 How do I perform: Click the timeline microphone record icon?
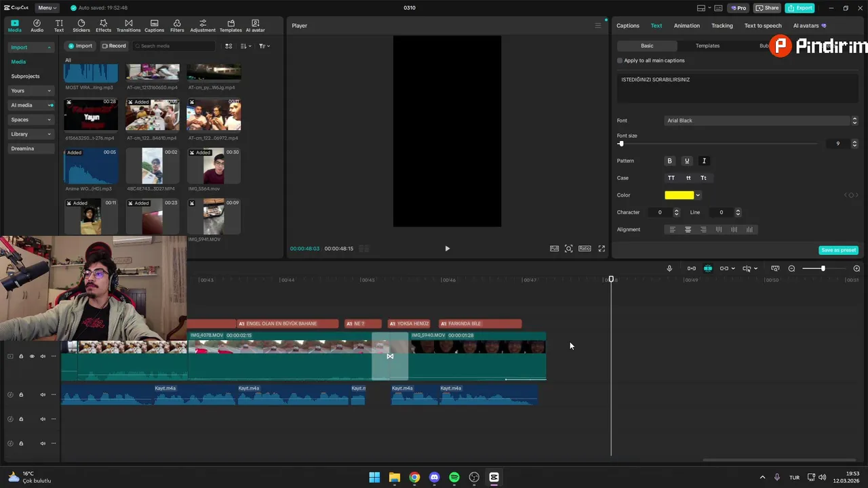(669, 268)
